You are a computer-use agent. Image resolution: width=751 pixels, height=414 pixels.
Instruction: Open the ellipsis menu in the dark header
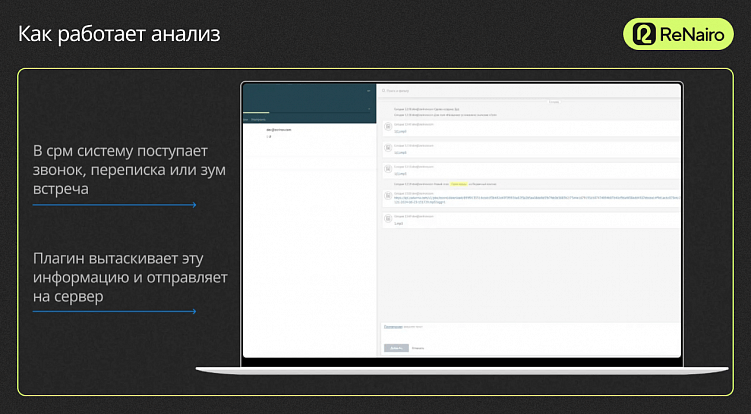tap(368, 91)
